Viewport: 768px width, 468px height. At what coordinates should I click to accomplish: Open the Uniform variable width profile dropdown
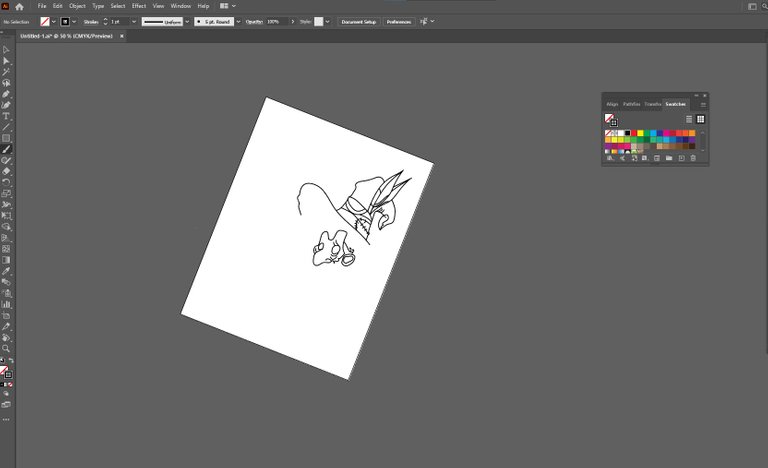[x=187, y=22]
